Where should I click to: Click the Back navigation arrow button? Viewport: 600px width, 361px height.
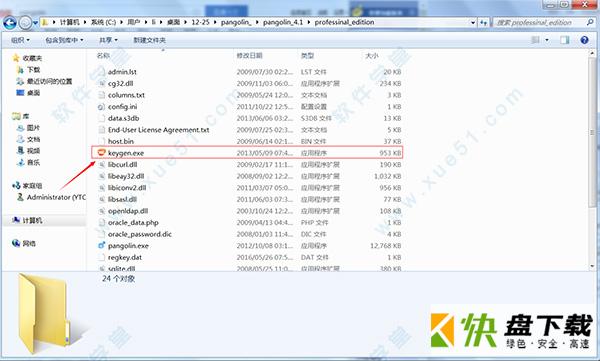coord(10,23)
